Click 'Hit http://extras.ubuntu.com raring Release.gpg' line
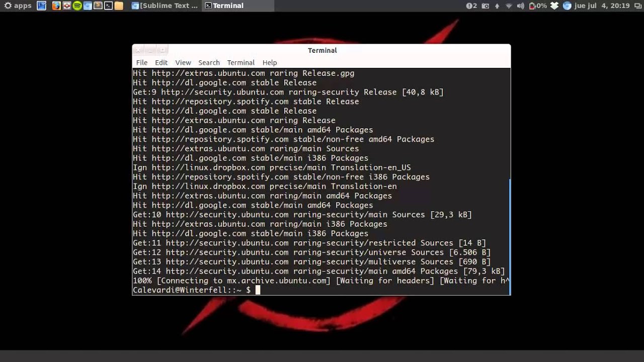The height and width of the screenshot is (362, 644). coord(244,73)
